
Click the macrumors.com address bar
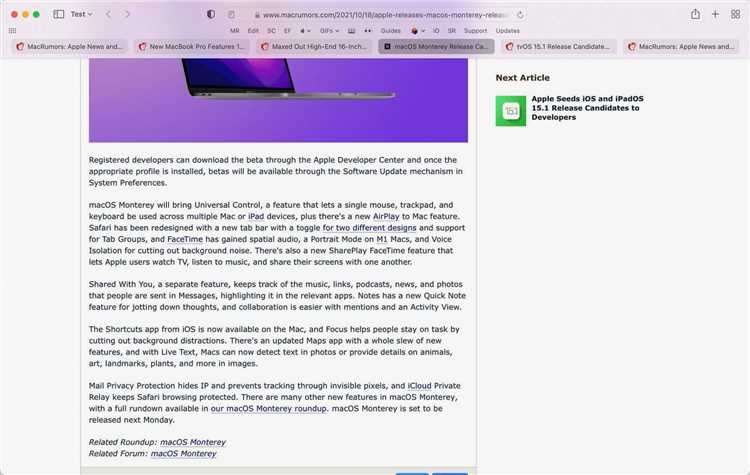[385, 15]
